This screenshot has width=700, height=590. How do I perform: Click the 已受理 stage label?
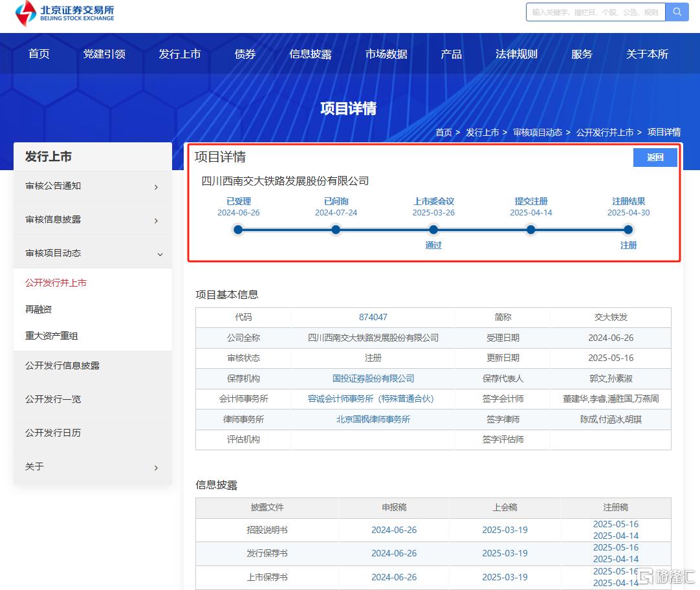click(x=238, y=201)
